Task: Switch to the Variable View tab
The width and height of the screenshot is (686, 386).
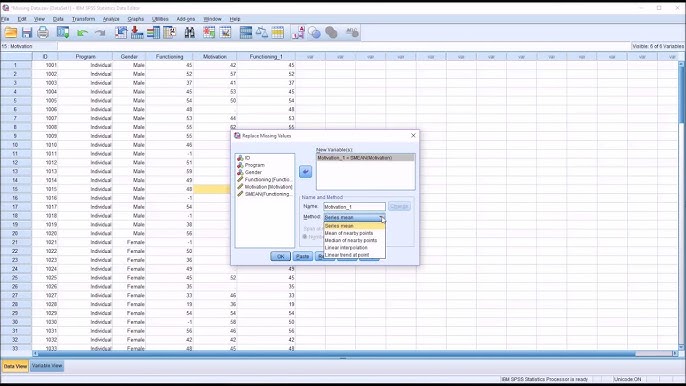Action: click(x=47, y=366)
